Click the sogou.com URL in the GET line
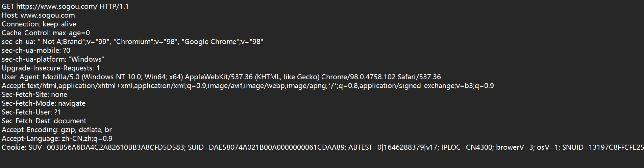This screenshot has width=644, height=168. pyautogui.click(x=57, y=6)
